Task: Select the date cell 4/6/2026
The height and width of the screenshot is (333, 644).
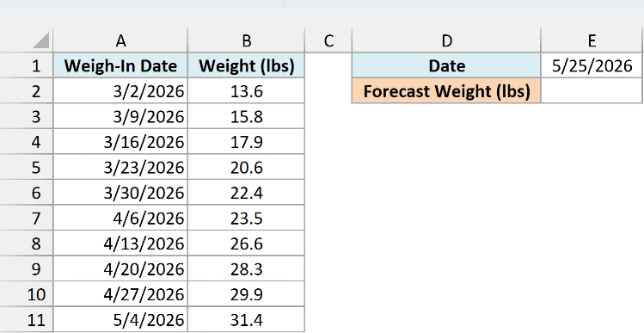Action: point(120,218)
